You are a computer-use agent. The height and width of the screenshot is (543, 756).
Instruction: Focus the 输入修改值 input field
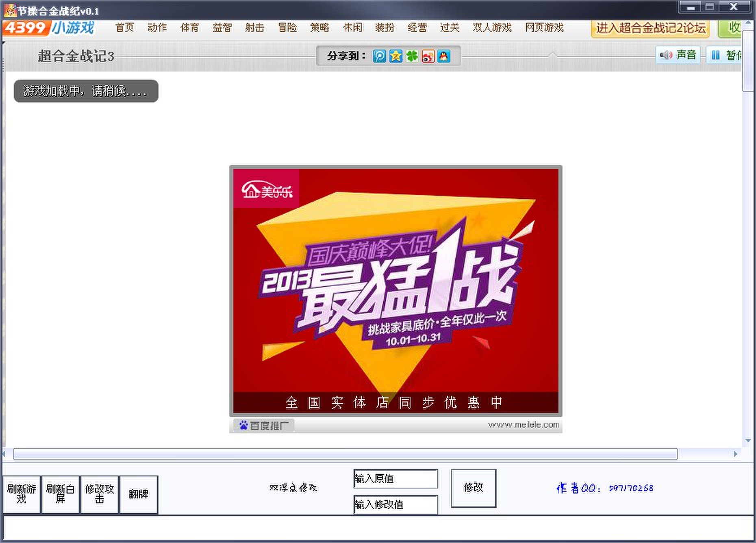click(x=395, y=504)
